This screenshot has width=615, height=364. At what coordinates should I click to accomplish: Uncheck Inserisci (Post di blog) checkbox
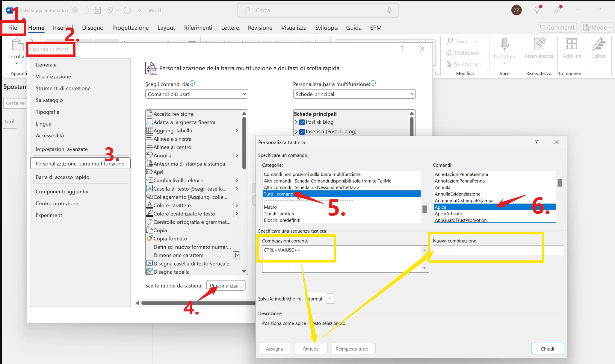click(302, 132)
